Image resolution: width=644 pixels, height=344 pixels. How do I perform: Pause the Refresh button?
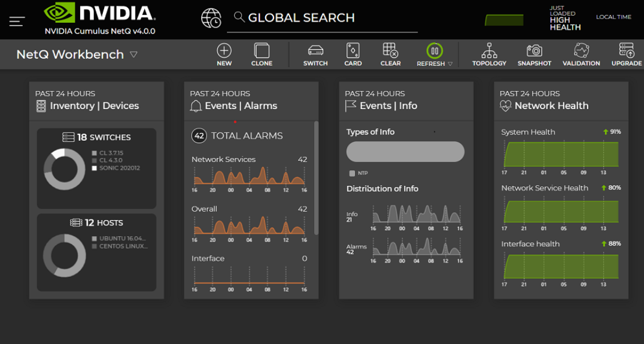(434, 51)
